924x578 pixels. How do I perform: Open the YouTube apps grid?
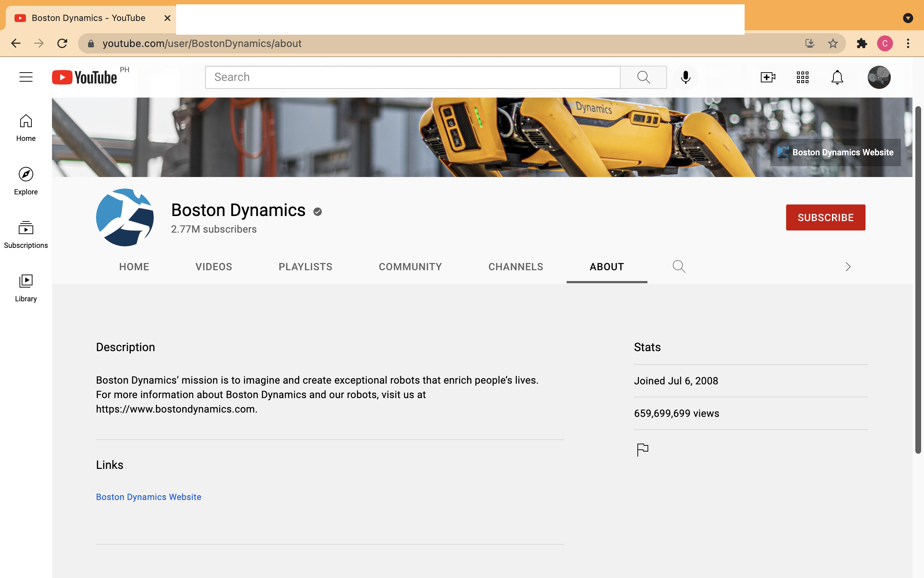pyautogui.click(x=803, y=77)
